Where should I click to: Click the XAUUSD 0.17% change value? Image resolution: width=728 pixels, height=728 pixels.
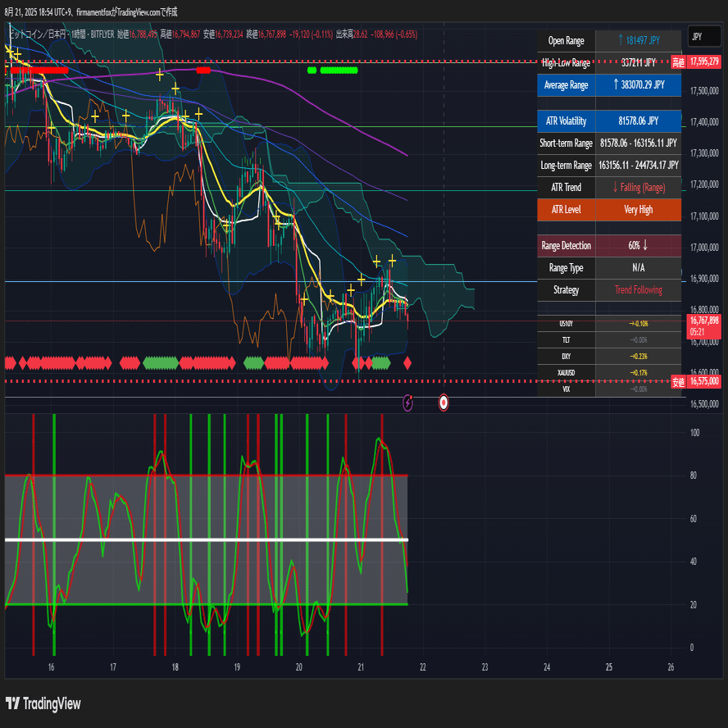tap(639, 373)
